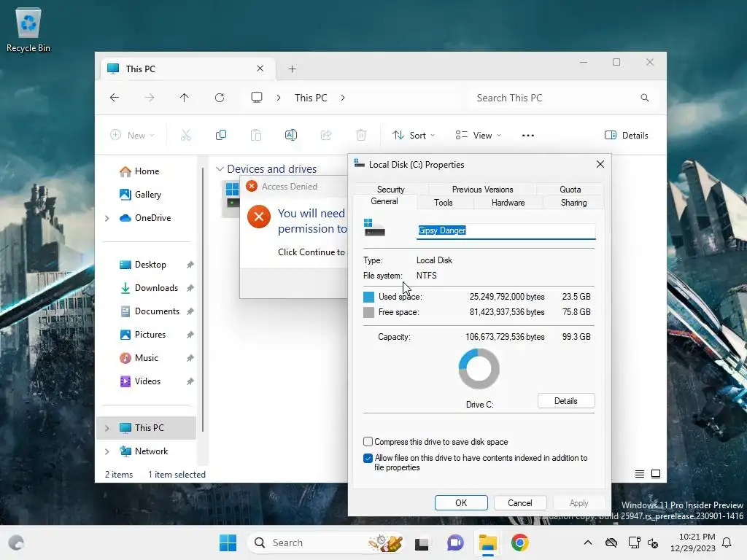747x560 pixels.
Task: Click the Copy icon in Explorer toolbar
Action: tap(220, 135)
